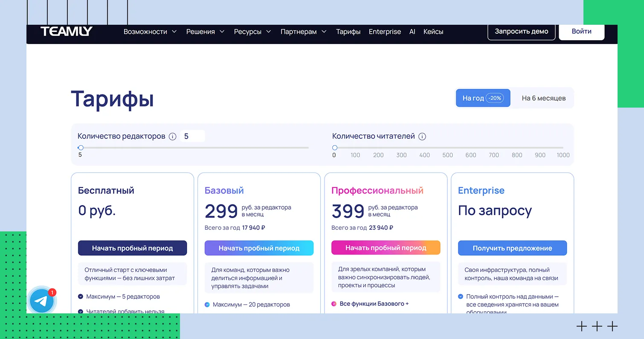Switch billing to На год

click(x=473, y=98)
